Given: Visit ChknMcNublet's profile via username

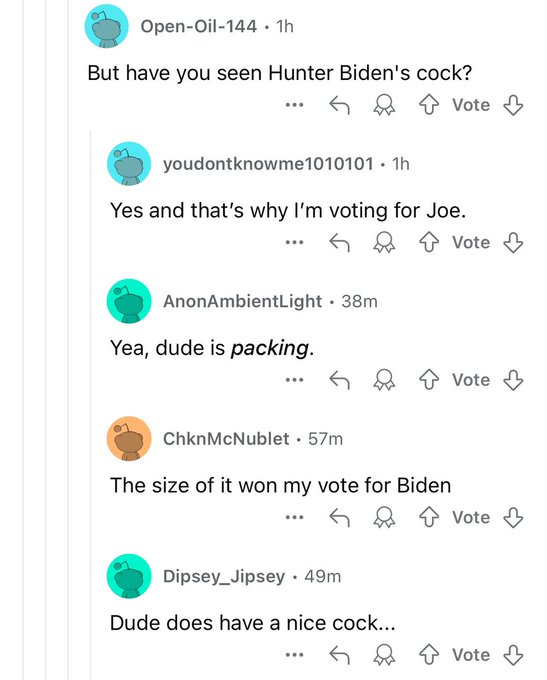Looking at the screenshot, I should (226, 439).
